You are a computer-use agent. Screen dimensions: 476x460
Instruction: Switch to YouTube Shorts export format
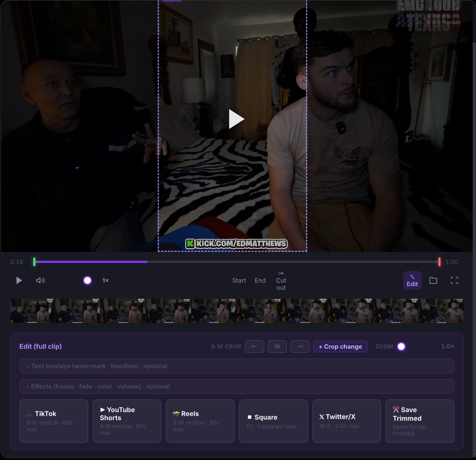point(127,421)
